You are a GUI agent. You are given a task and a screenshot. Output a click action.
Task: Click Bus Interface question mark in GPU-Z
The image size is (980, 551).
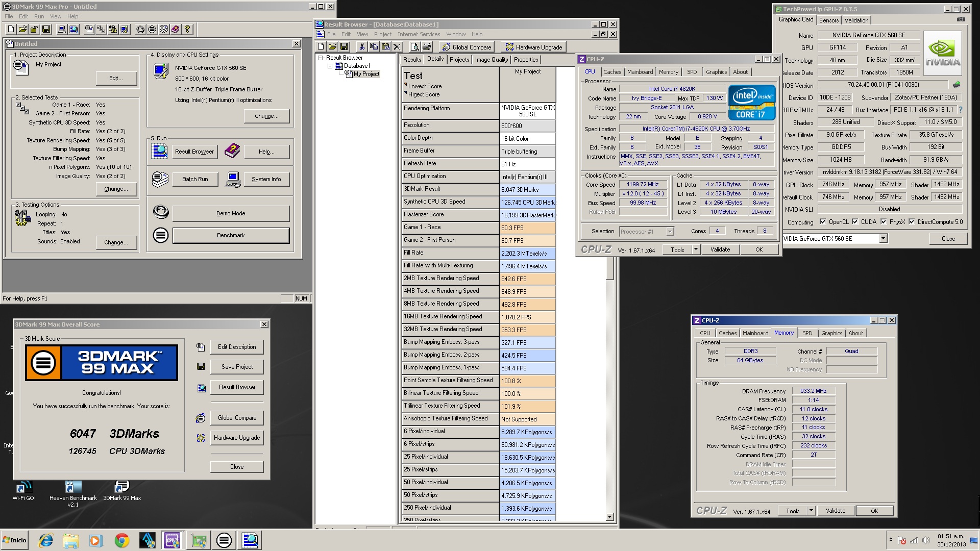[961, 110]
